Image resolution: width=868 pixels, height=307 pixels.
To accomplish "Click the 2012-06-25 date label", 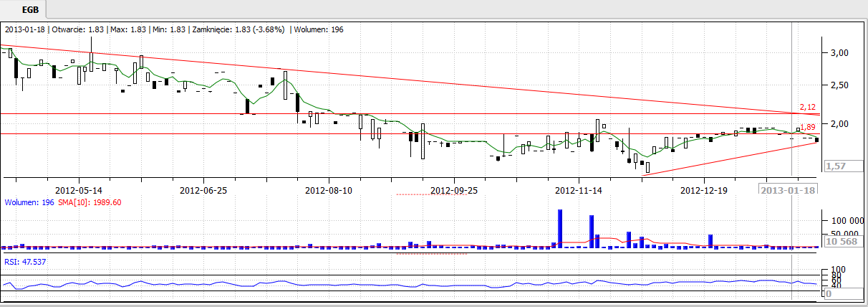I will [x=203, y=190].
